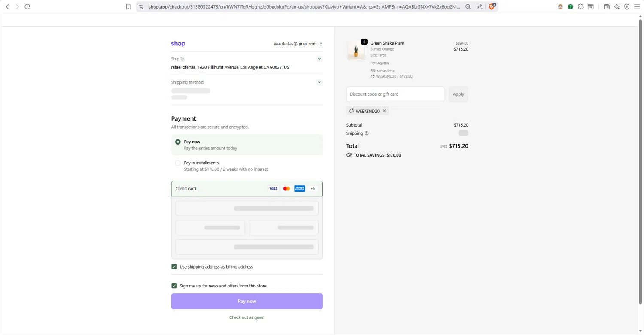
Task: Click the Brave VPN shield icon
Action: click(x=627, y=7)
